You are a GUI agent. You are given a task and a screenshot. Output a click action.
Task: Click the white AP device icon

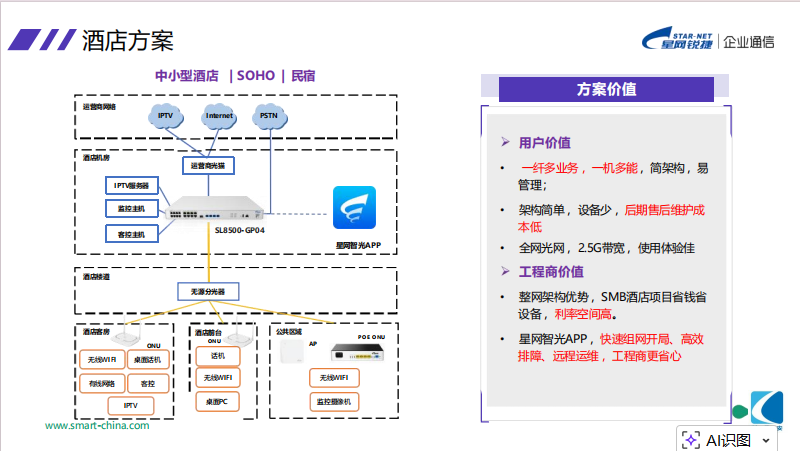[x=294, y=351]
